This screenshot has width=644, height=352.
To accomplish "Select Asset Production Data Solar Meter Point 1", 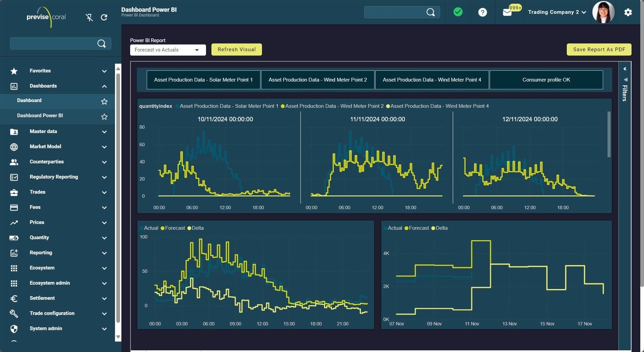I will click(203, 80).
